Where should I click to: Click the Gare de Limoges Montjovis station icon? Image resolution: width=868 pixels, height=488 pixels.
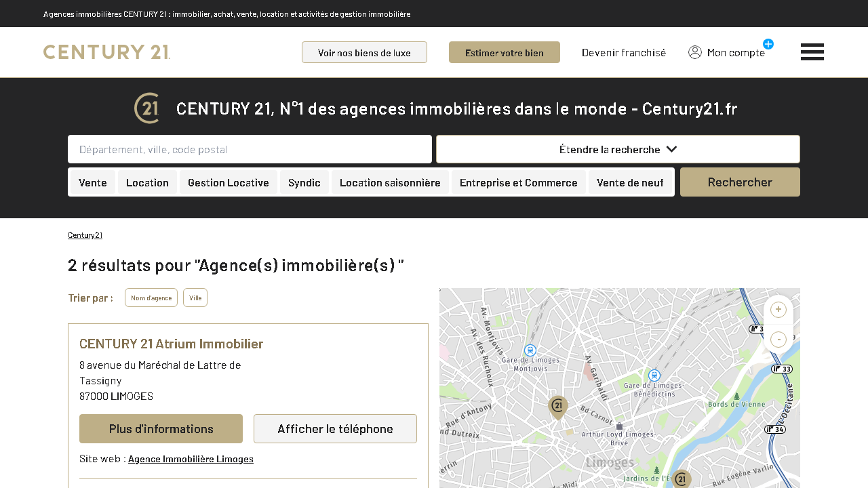click(530, 350)
